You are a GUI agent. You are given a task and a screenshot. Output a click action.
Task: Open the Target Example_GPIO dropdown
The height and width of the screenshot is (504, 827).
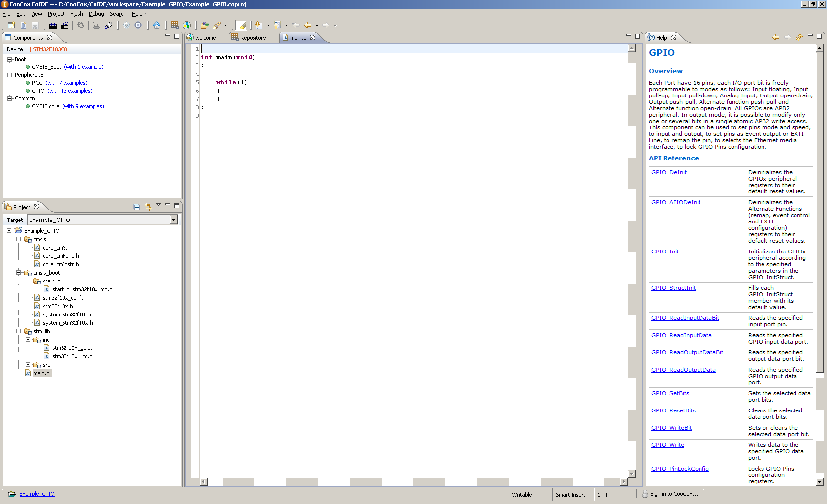(173, 220)
